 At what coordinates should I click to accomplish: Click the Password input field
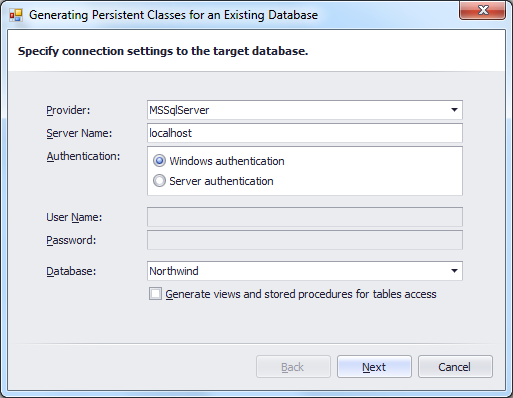tap(305, 240)
